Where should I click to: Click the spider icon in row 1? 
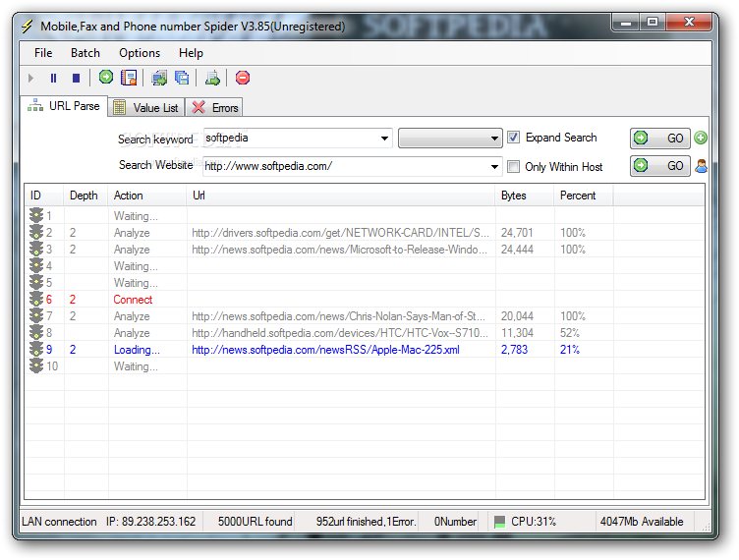(36, 216)
